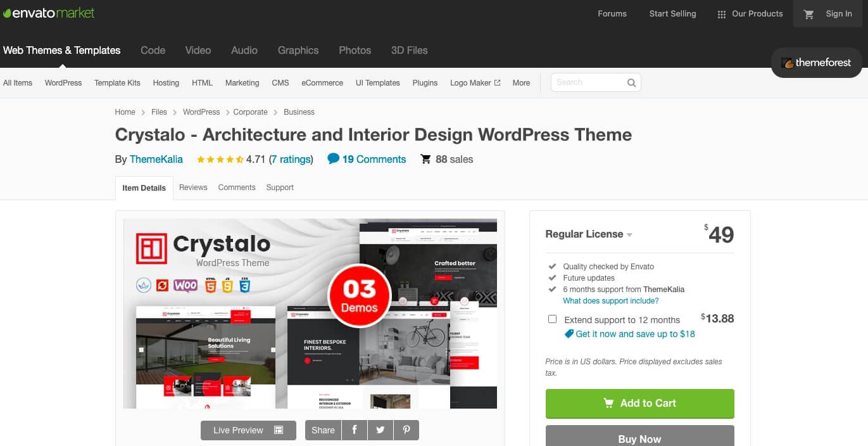The width and height of the screenshot is (868, 446).
Task: Click WordPress in breadcrumb
Action: coord(201,112)
